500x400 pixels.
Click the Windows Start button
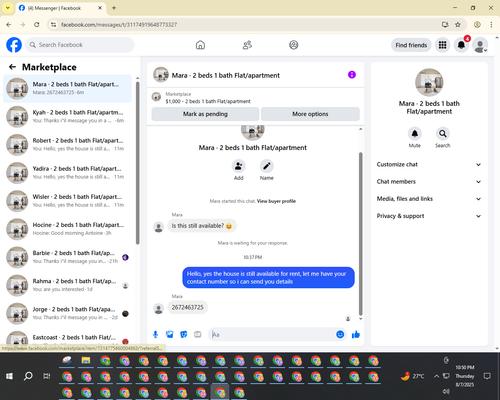[9, 376]
